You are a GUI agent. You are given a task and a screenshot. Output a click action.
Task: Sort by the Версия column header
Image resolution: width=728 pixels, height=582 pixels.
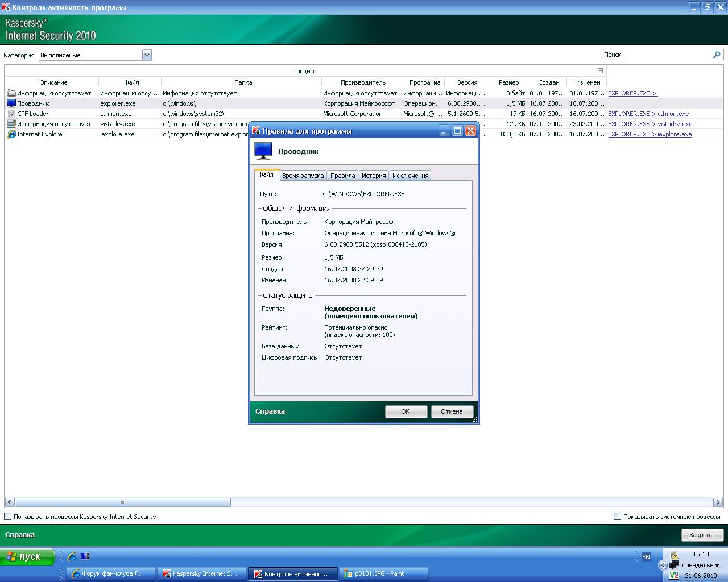click(467, 82)
